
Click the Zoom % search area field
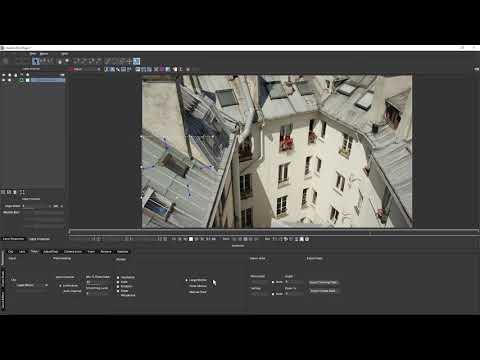coord(294,294)
